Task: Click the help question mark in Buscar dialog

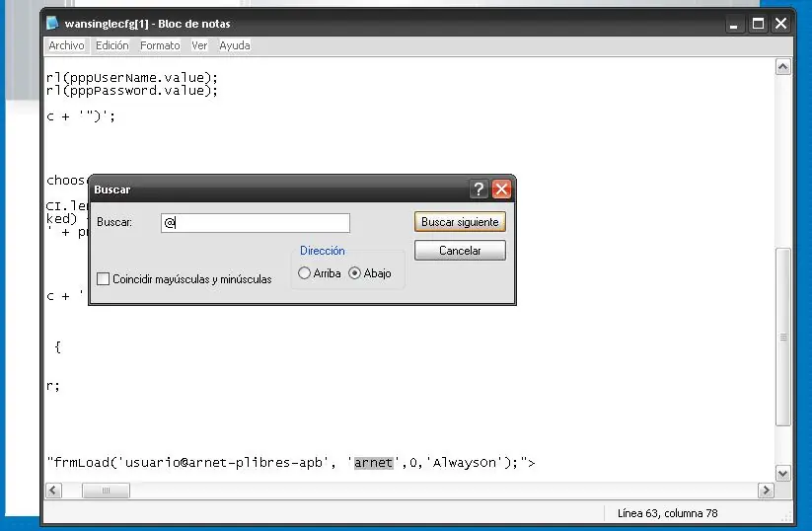Action: click(479, 190)
